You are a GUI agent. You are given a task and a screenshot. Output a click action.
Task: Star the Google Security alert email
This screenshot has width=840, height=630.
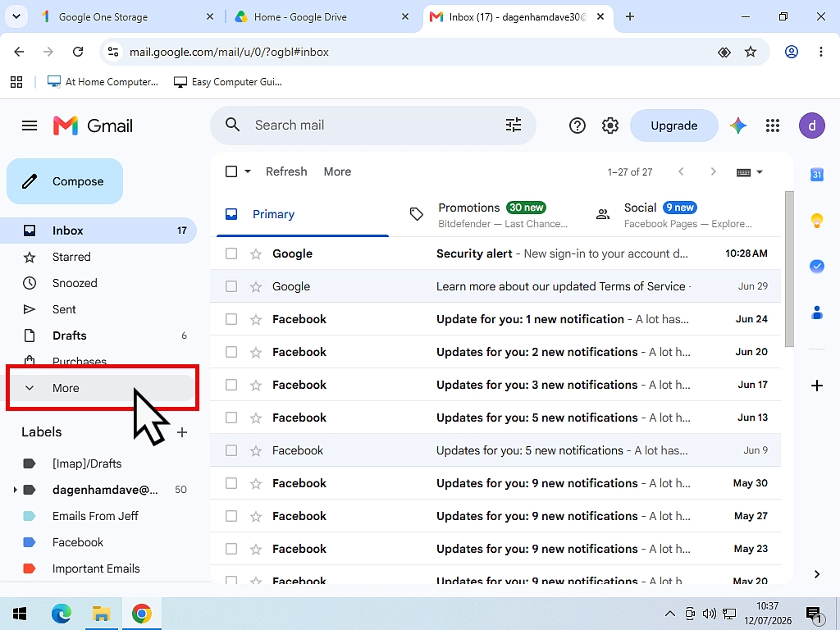(x=256, y=254)
